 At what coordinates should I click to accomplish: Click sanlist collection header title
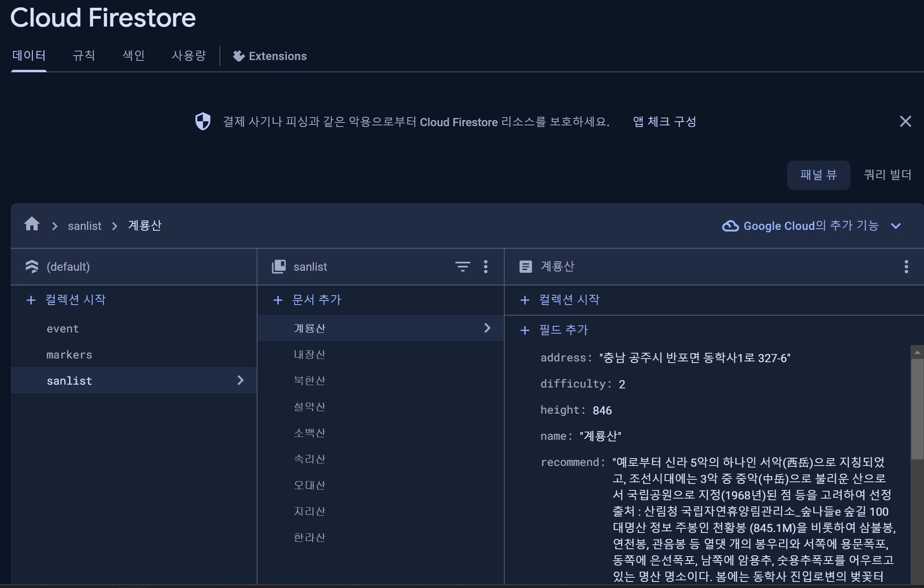pyautogui.click(x=310, y=267)
